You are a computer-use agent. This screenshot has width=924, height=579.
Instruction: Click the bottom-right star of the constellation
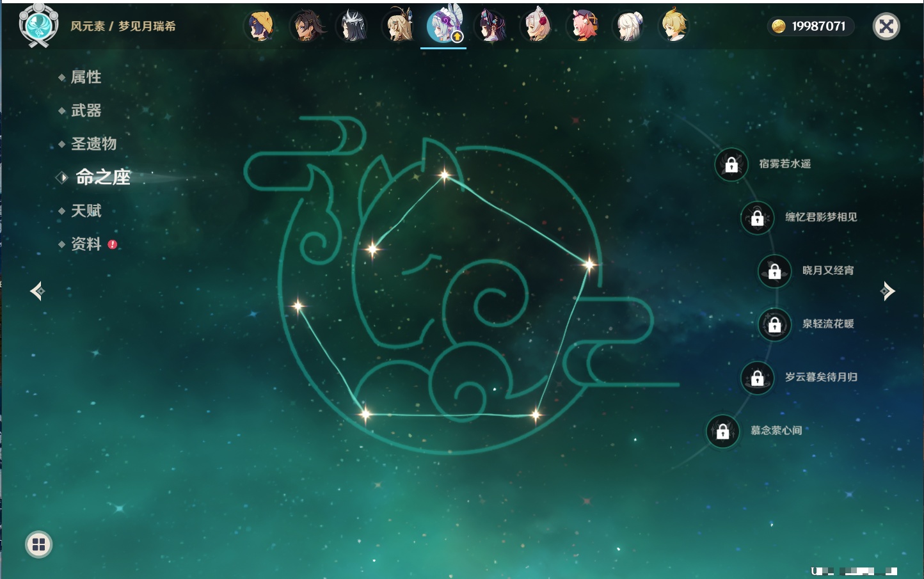pyautogui.click(x=536, y=415)
